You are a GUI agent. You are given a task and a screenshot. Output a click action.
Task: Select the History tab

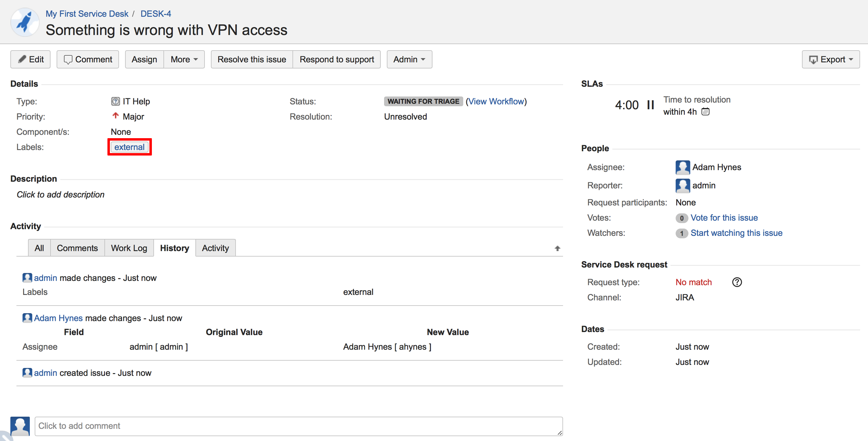[x=175, y=248]
